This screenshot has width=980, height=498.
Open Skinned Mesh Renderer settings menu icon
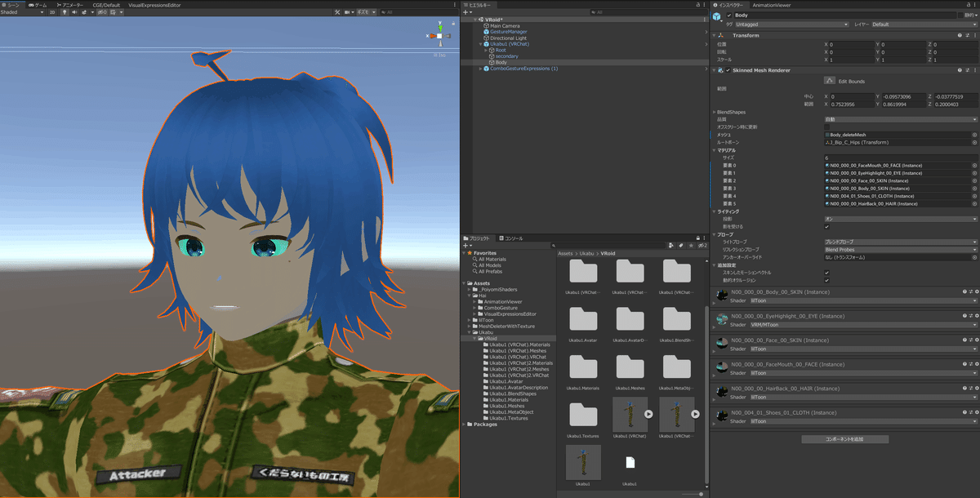975,70
